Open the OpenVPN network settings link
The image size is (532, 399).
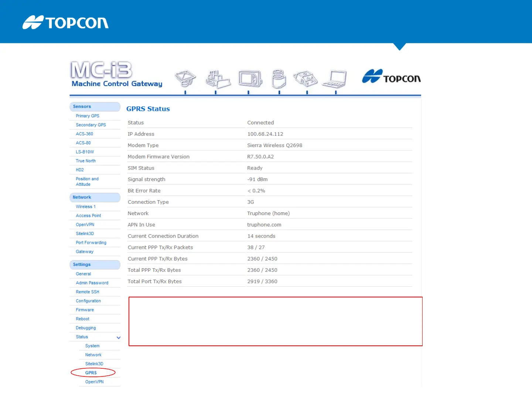coord(85,225)
